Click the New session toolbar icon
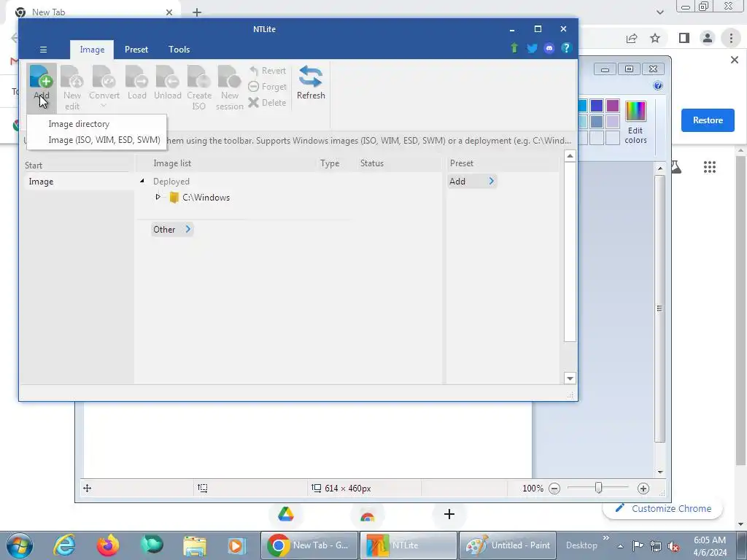The height and width of the screenshot is (560, 747). pyautogui.click(x=229, y=87)
